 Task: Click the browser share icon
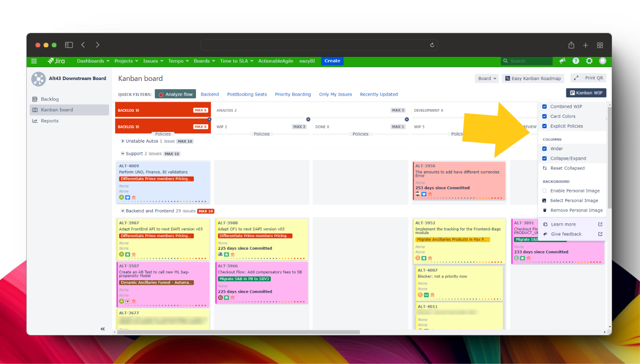(571, 45)
